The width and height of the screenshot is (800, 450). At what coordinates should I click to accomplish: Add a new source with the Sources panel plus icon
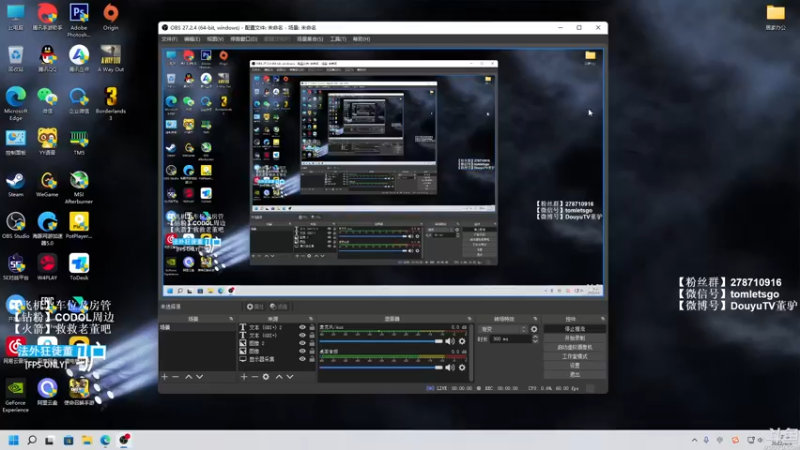[244, 377]
